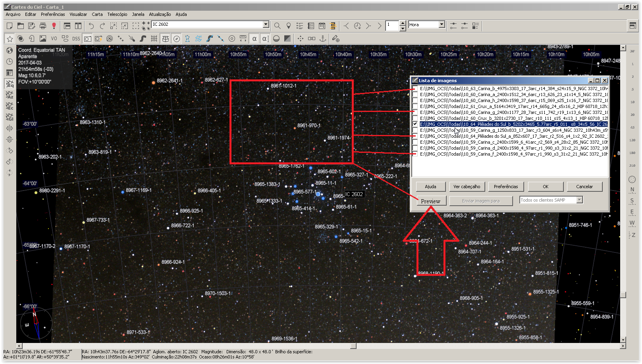Save the chart with the floppy disk icon
The width and height of the screenshot is (642, 364).
click(x=32, y=26)
